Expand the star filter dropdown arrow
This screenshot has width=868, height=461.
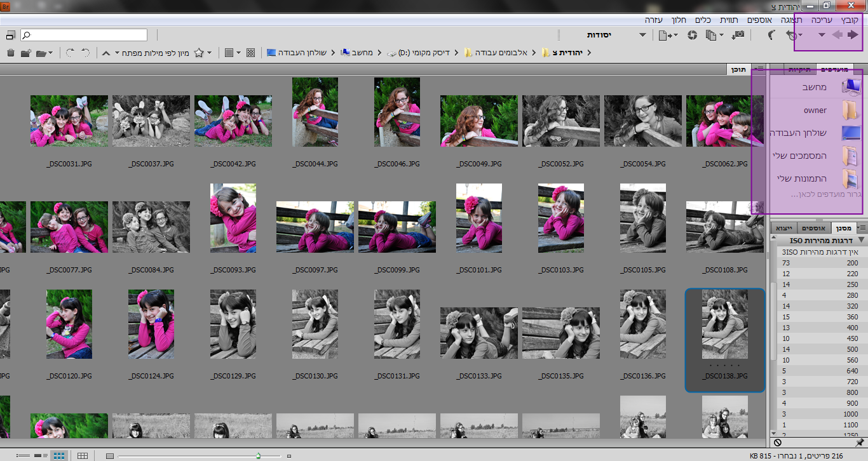[209, 53]
